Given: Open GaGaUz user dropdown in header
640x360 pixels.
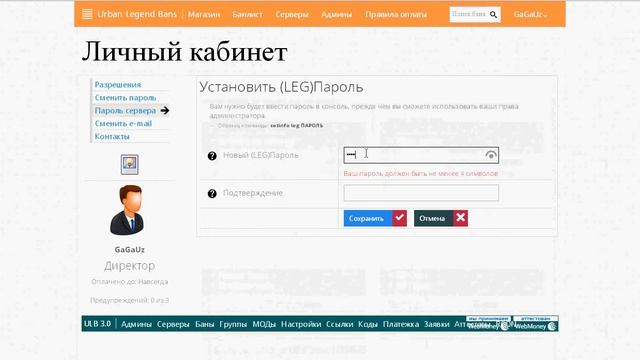Looking at the screenshot, I should [x=530, y=14].
